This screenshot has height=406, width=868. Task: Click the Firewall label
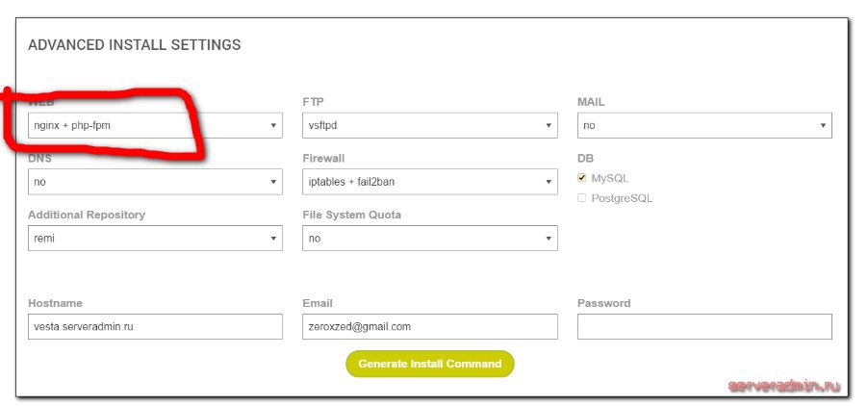click(323, 158)
